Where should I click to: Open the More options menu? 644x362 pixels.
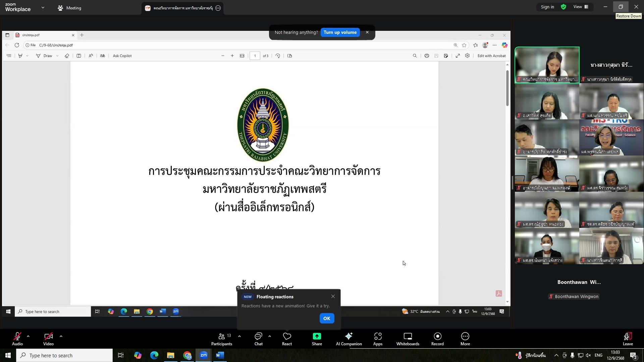pos(465,339)
